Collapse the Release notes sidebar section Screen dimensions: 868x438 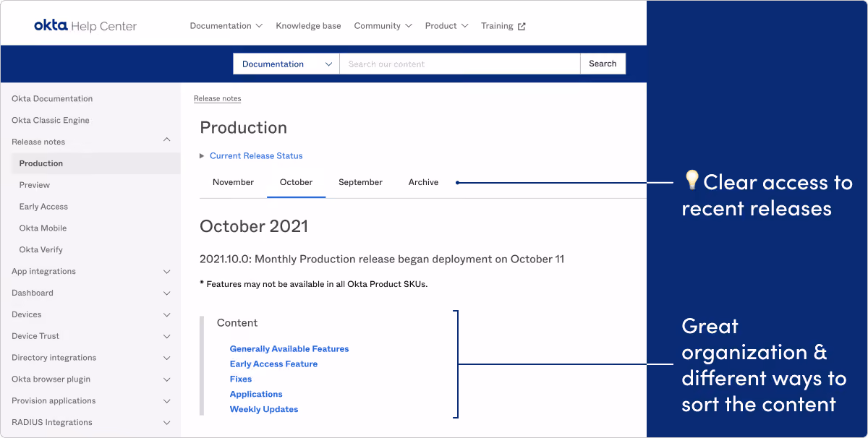tap(167, 141)
